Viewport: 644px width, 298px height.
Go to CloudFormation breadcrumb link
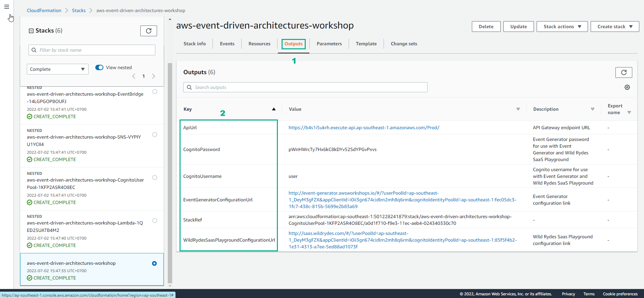pyautogui.click(x=44, y=10)
